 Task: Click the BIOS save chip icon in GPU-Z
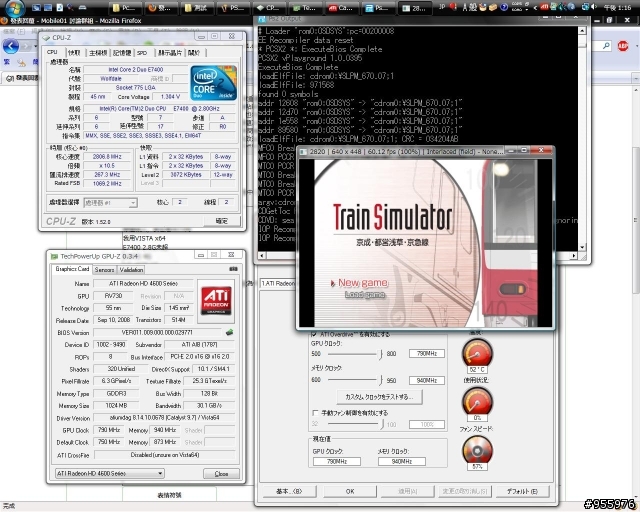(230, 333)
